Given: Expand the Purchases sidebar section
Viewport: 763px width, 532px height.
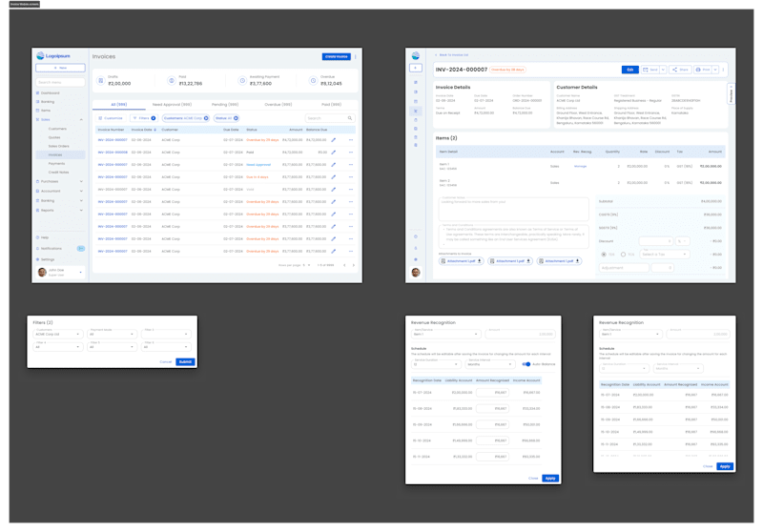Looking at the screenshot, I should [81, 181].
